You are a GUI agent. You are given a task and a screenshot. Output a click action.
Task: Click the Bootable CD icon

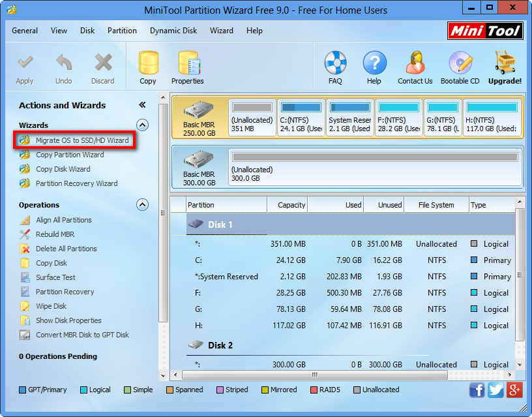460,63
